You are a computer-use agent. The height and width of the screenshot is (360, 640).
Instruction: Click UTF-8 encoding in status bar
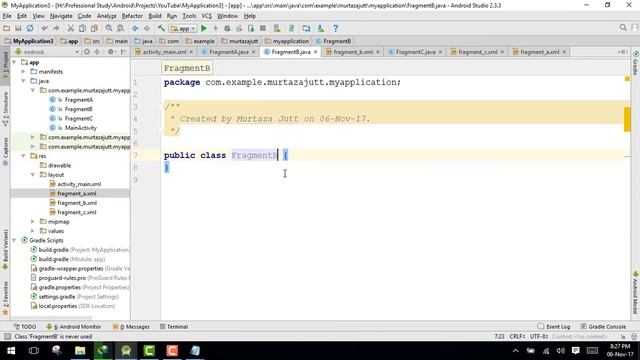tap(539, 337)
